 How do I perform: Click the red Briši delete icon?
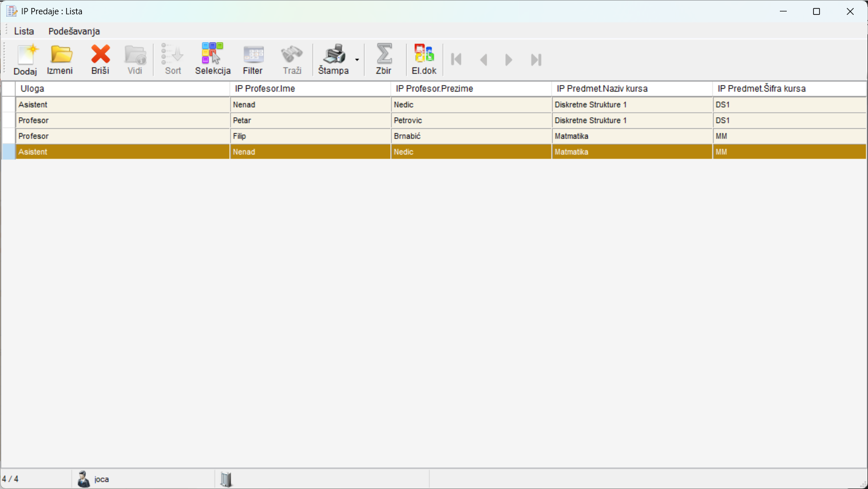coord(100,59)
